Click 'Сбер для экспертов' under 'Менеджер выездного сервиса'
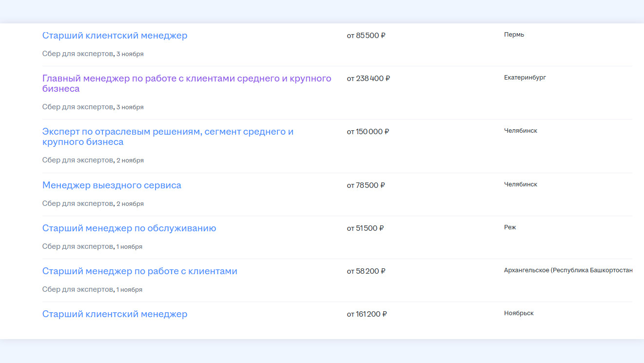The image size is (644, 363). click(78, 203)
